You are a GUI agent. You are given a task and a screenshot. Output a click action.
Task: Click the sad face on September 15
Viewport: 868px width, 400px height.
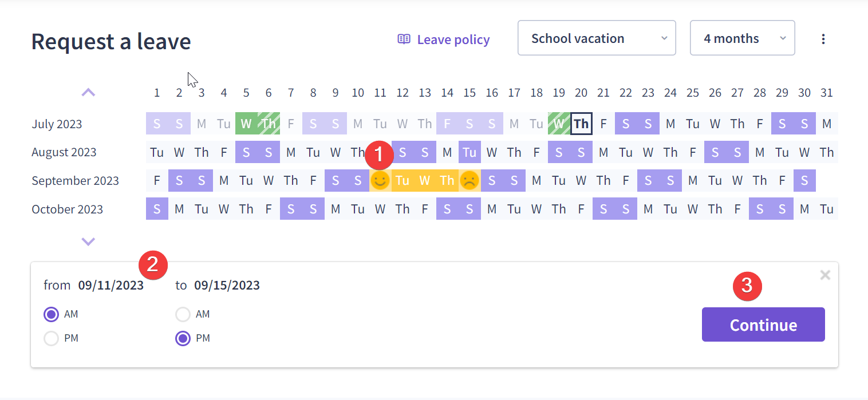[x=469, y=181]
